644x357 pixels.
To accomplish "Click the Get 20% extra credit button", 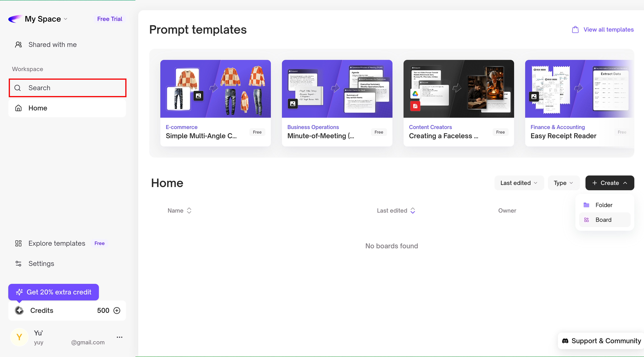I will pyautogui.click(x=54, y=292).
